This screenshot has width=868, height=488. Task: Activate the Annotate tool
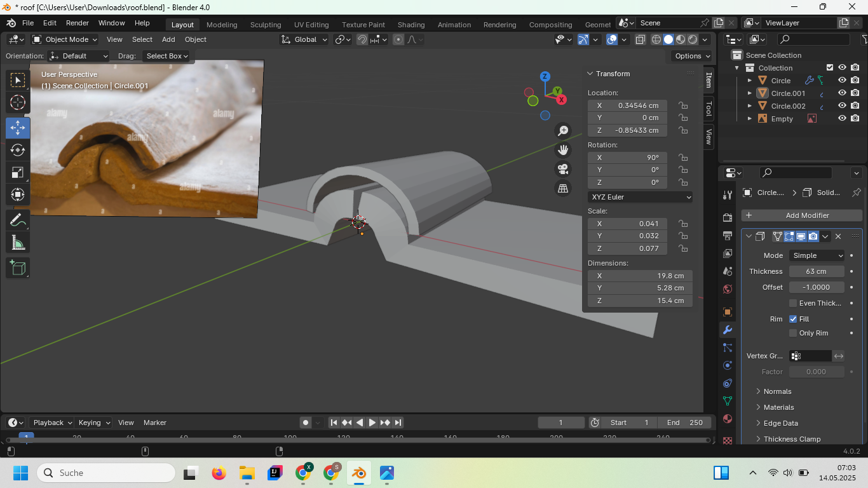tap(18, 220)
